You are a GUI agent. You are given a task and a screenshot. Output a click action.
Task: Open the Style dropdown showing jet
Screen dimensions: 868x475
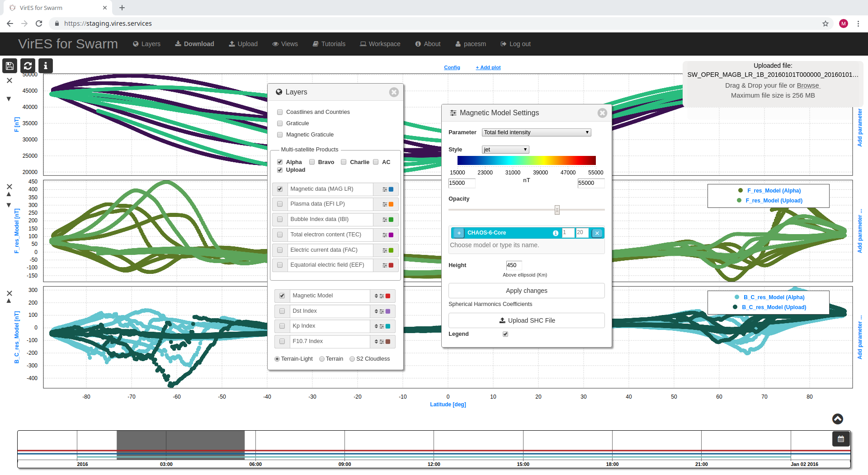coord(505,149)
